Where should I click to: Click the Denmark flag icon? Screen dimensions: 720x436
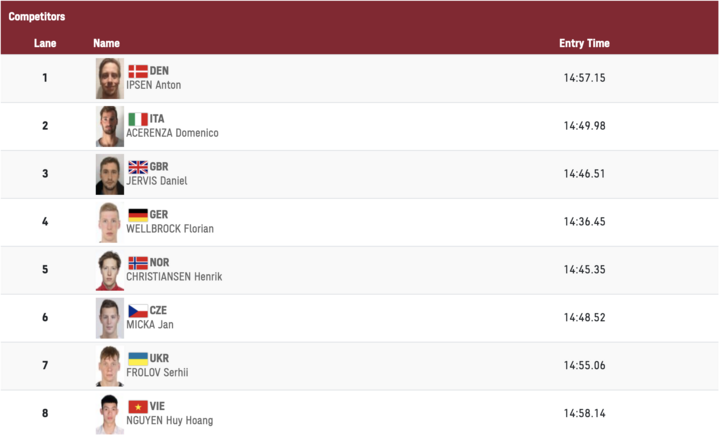[x=138, y=71]
